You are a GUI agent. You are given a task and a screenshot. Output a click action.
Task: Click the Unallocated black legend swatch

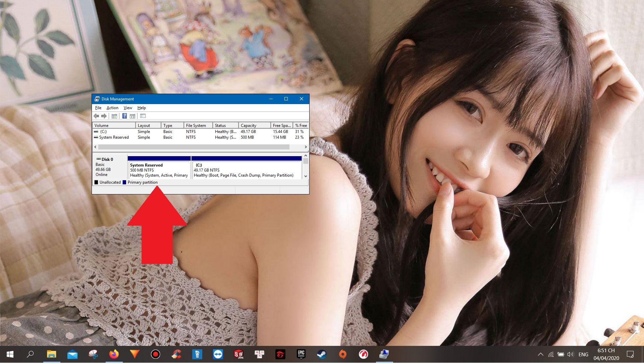coord(96,182)
